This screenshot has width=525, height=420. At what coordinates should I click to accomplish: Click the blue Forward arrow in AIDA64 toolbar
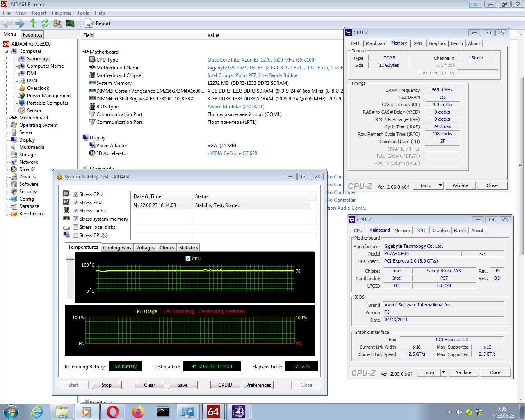tap(19, 23)
